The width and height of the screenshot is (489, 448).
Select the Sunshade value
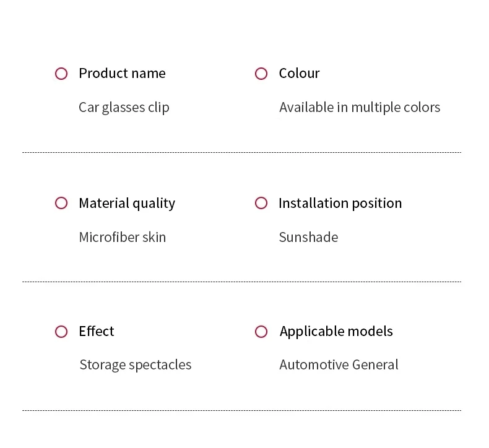tap(308, 237)
